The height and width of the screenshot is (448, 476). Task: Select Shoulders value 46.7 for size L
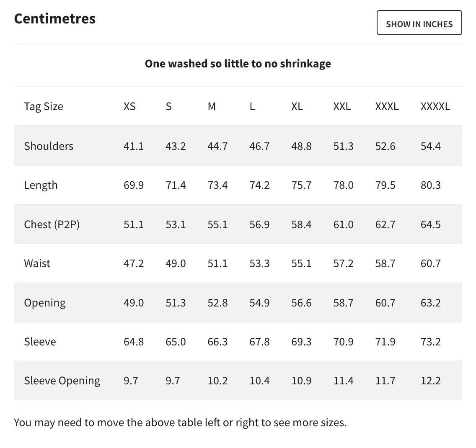pos(259,146)
